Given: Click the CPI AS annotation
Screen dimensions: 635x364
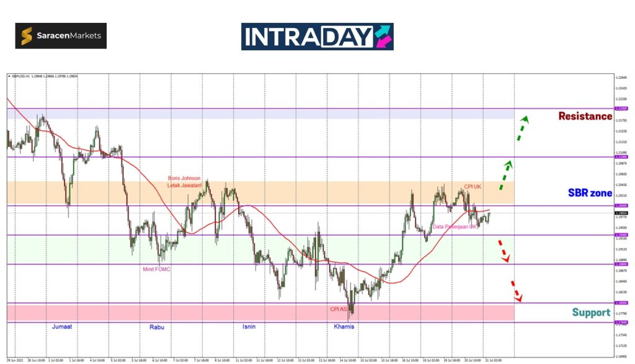Looking at the screenshot, I should click(x=338, y=308).
